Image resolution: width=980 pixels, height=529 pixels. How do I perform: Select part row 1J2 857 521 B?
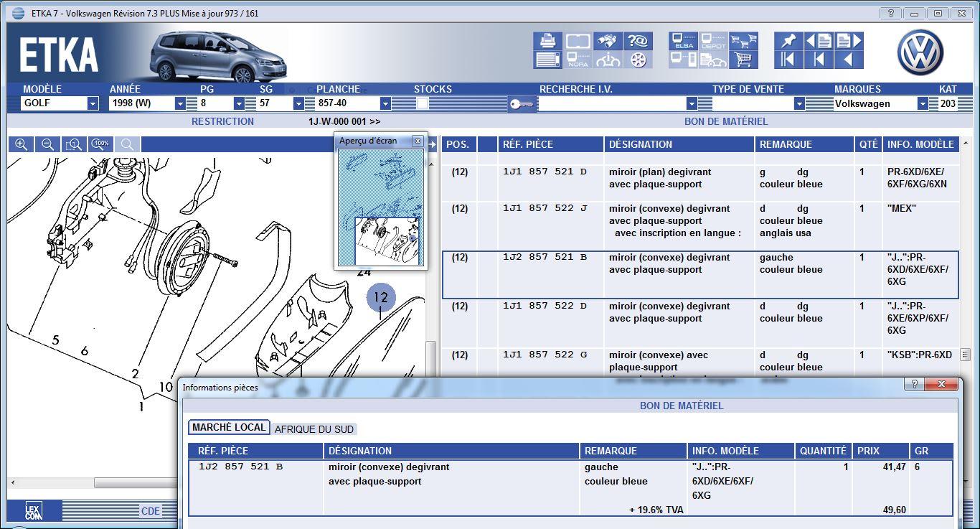point(700,275)
